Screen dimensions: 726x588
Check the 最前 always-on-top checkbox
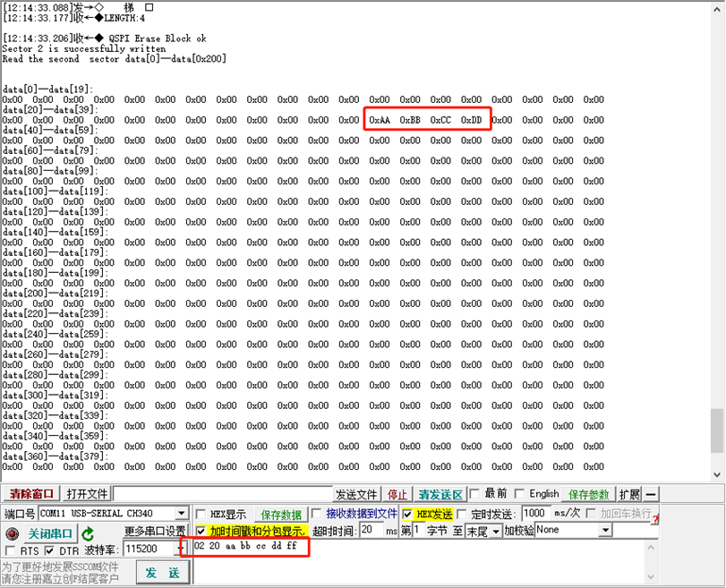[x=474, y=494]
